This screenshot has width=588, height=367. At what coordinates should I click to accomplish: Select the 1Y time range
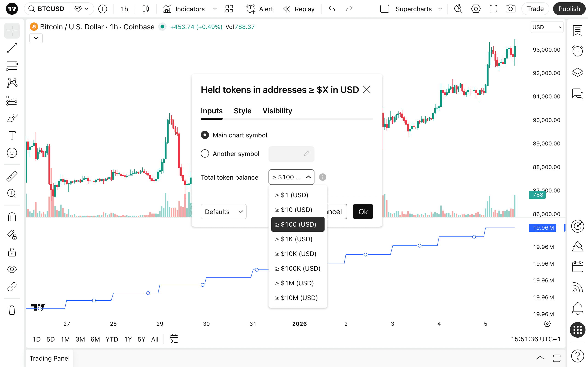pos(128,339)
